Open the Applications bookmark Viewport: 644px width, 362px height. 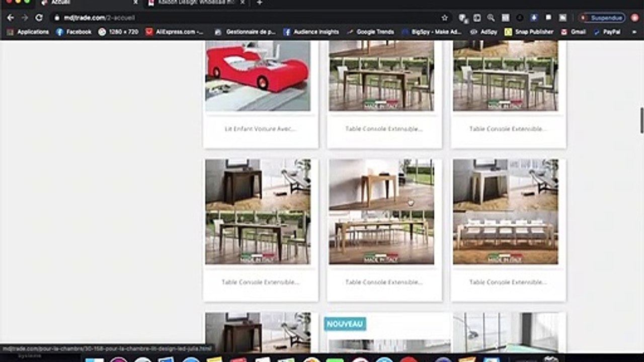click(28, 32)
